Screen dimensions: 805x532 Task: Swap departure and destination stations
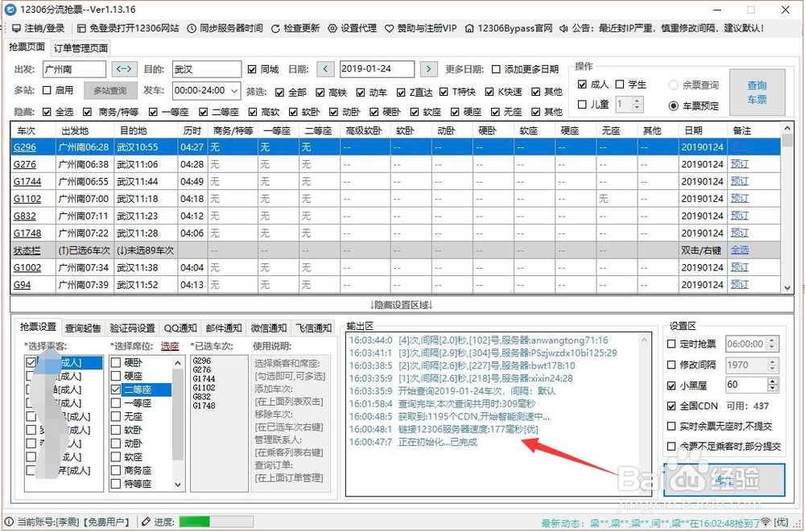coord(124,68)
